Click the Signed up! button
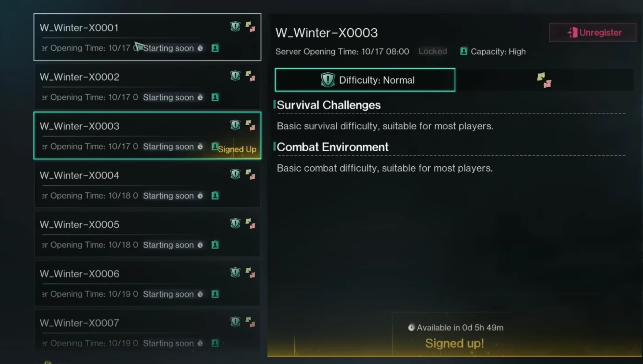 tap(454, 343)
